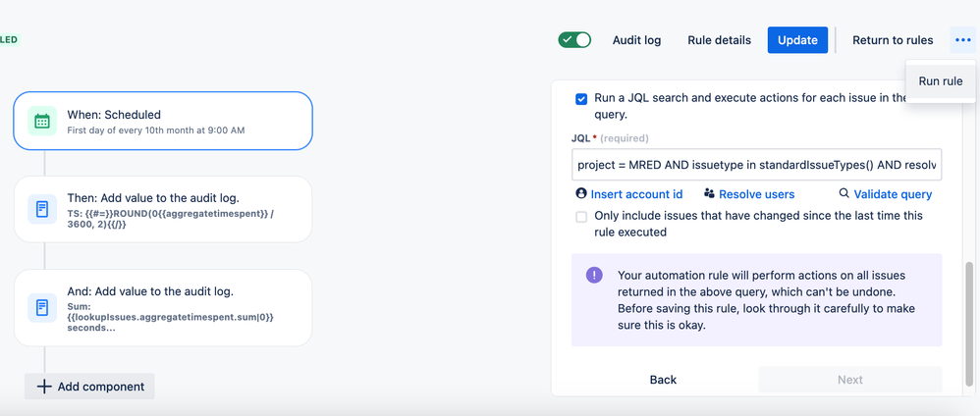This screenshot has width=980, height=416.
Task: Click the Validate query link
Action: coord(893,194)
